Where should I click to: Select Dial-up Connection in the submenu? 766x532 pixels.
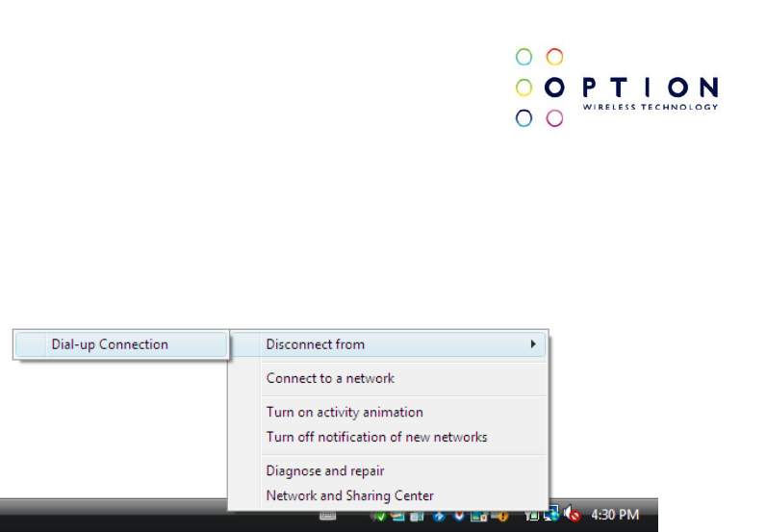121,344
